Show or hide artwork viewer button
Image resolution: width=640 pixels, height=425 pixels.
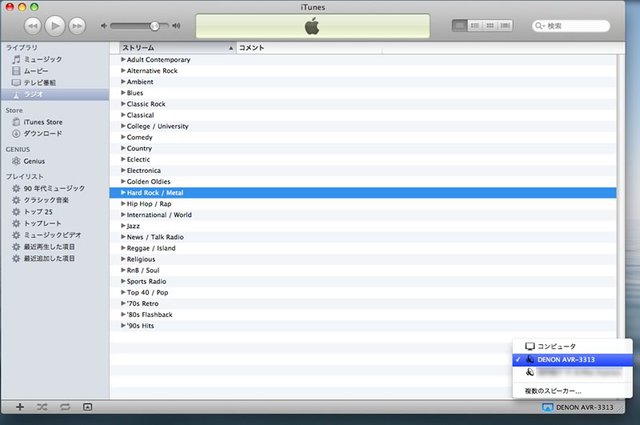click(87, 407)
